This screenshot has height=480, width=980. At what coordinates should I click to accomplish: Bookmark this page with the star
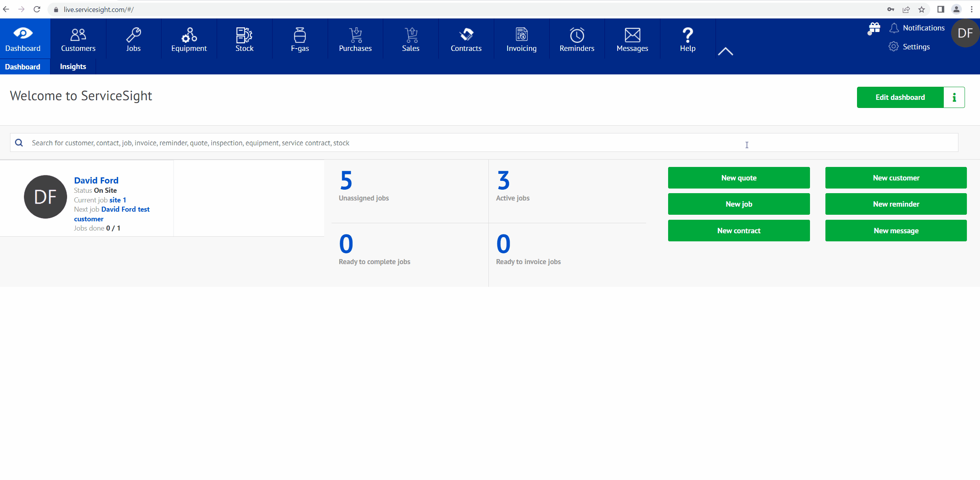(921, 9)
